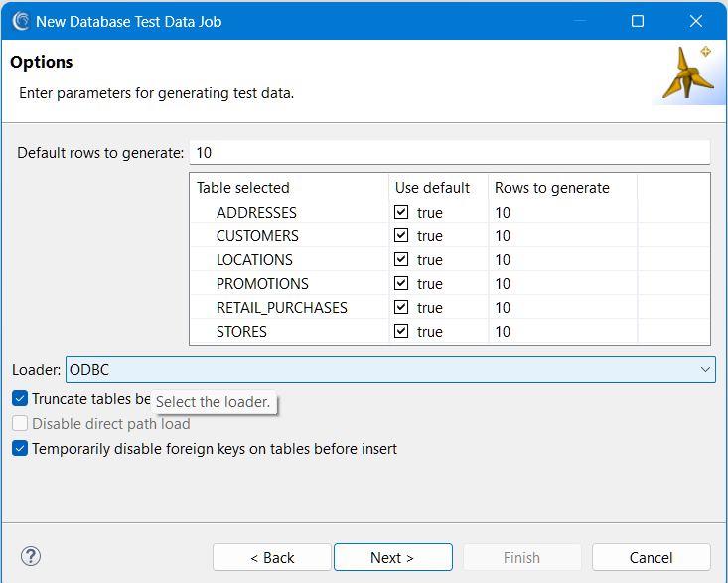The image size is (728, 583).
Task: Select the STORES table row
Action: 450,331
